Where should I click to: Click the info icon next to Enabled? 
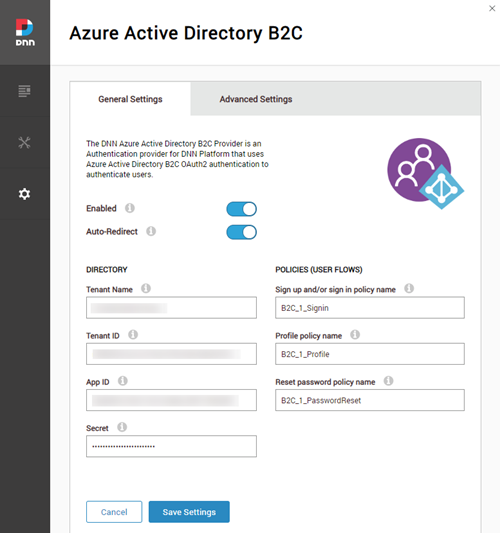[130, 208]
